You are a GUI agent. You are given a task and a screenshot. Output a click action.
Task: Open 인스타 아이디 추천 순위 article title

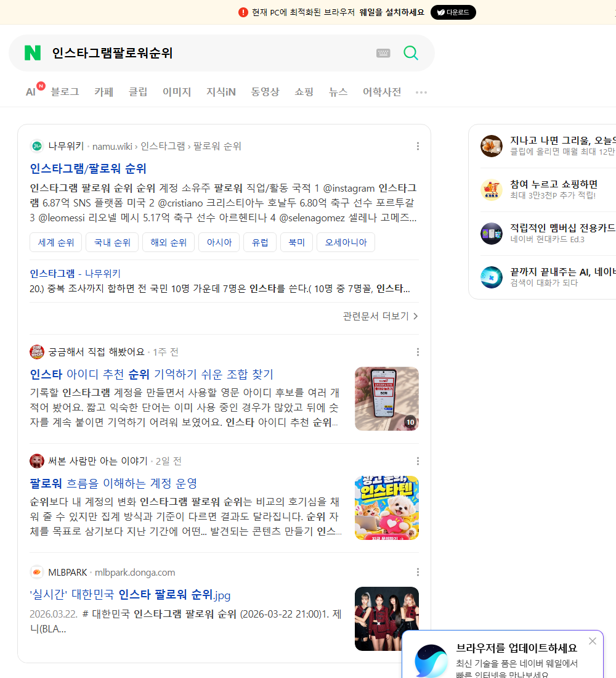[x=152, y=375]
